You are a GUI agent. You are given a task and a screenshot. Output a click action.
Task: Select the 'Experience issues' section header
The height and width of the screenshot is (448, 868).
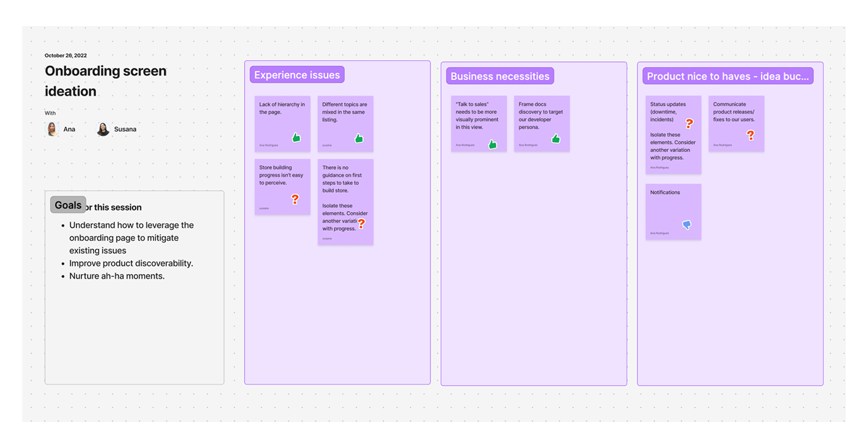(297, 75)
